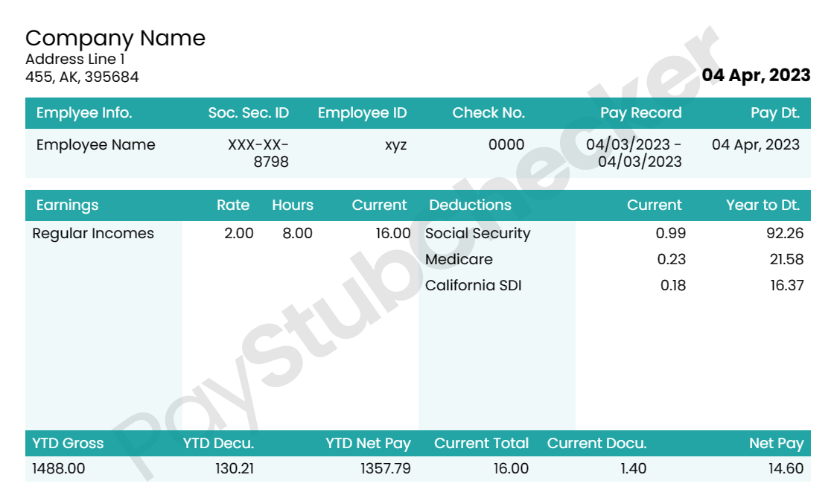The height and width of the screenshot is (504, 834).
Task: Click the 'Rate' column header
Action: (x=233, y=205)
